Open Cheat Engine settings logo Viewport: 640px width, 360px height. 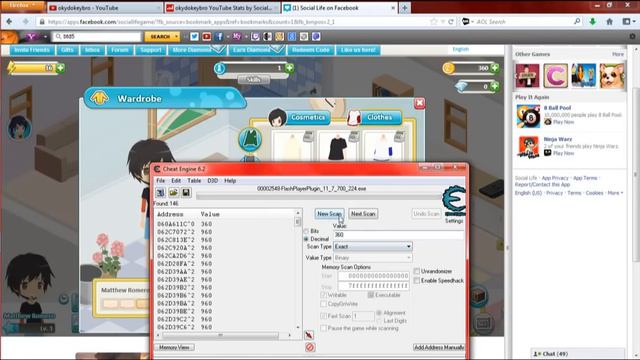click(x=454, y=201)
